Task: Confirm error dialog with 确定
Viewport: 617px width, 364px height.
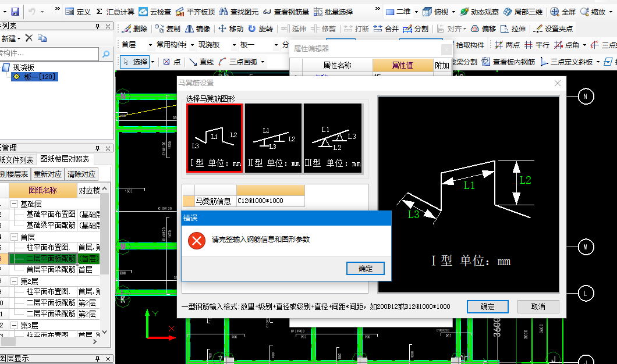Action: [x=365, y=269]
